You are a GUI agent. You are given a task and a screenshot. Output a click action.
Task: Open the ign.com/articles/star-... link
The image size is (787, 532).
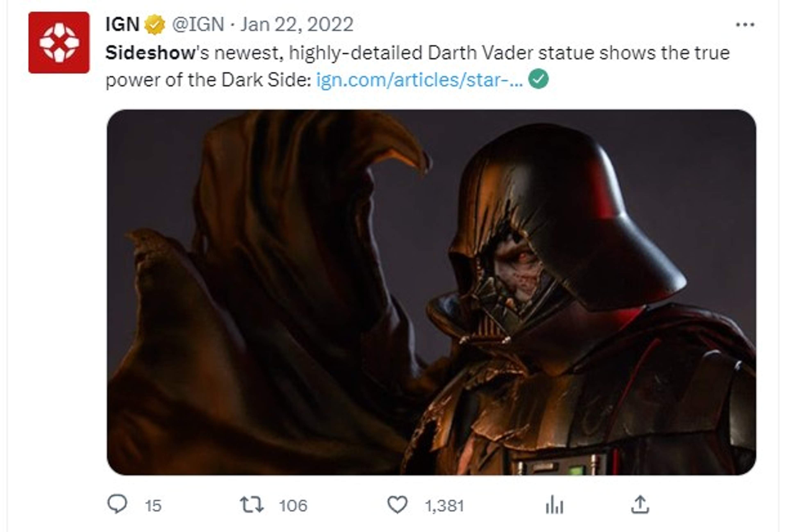pyautogui.click(x=420, y=80)
